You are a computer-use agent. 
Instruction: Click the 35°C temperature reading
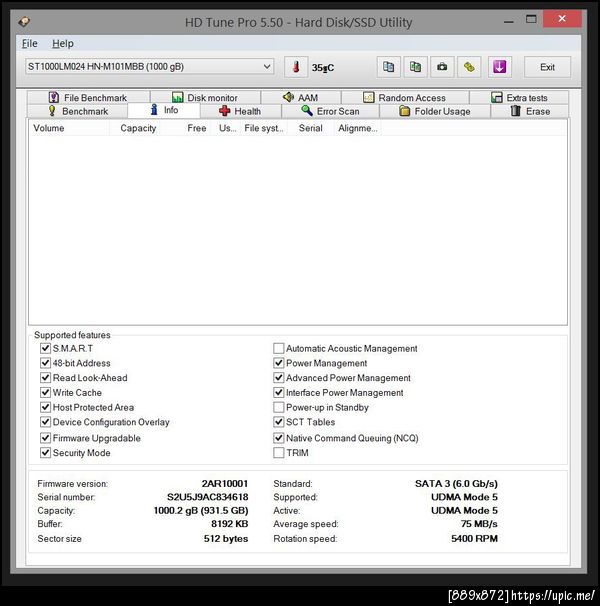(x=323, y=68)
